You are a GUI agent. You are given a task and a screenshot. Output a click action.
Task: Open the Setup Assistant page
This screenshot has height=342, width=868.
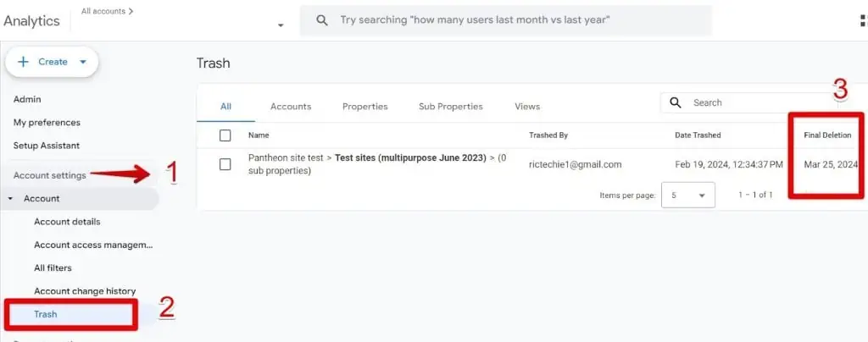(47, 146)
